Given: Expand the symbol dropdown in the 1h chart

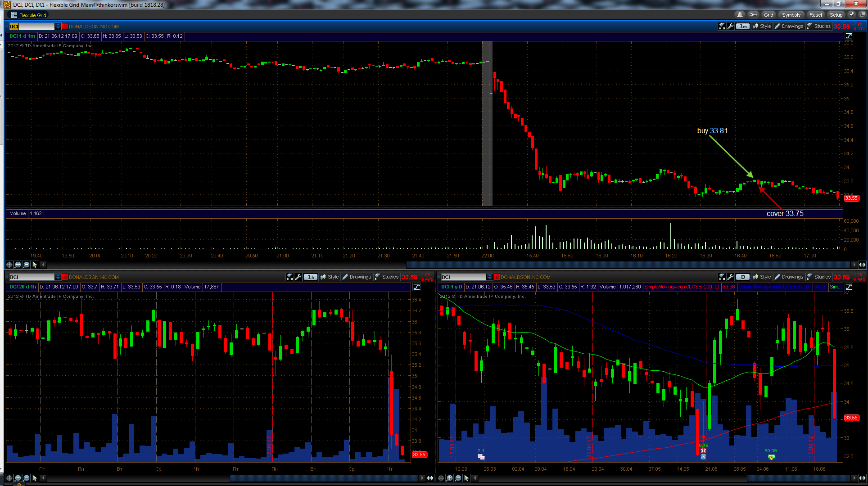Looking at the screenshot, I should pyautogui.click(x=58, y=277).
